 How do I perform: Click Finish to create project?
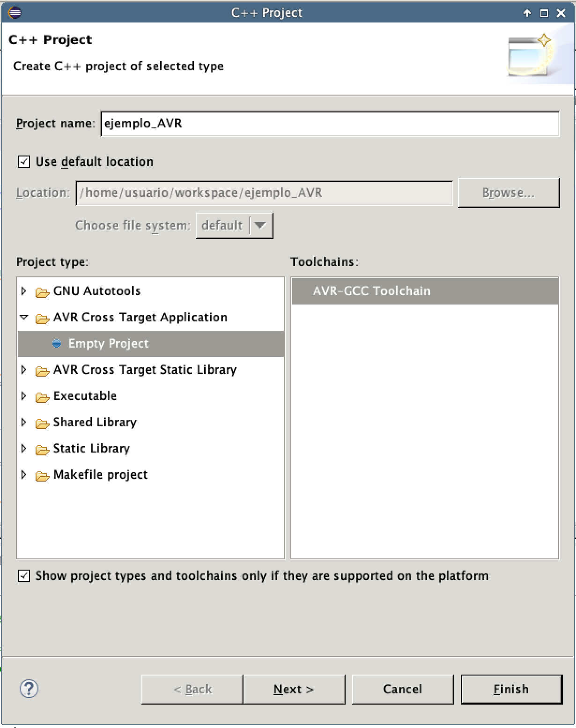[x=511, y=689]
